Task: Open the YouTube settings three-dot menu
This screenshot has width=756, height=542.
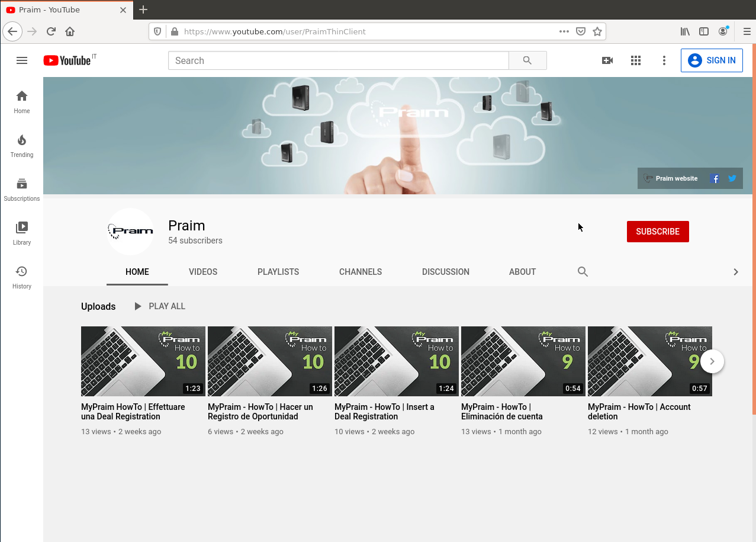Action: (664, 60)
